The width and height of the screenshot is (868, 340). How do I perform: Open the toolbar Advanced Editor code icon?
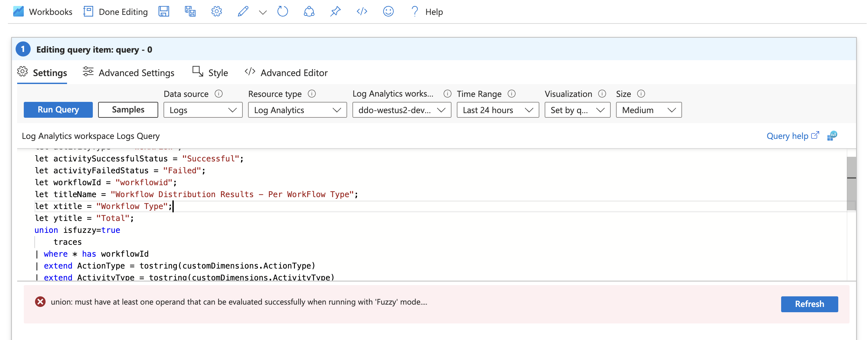pyautogui.click(x=362, y=12)
